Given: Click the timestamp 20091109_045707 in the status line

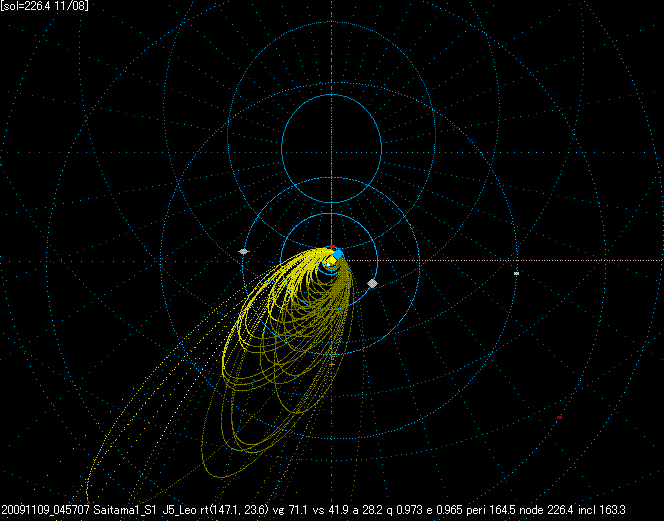Looking at the screenshot, I should [x=45, y=510].
